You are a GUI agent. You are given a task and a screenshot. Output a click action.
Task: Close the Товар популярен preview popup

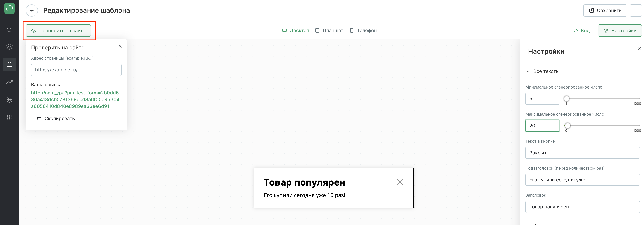click(x=400, y=182)
